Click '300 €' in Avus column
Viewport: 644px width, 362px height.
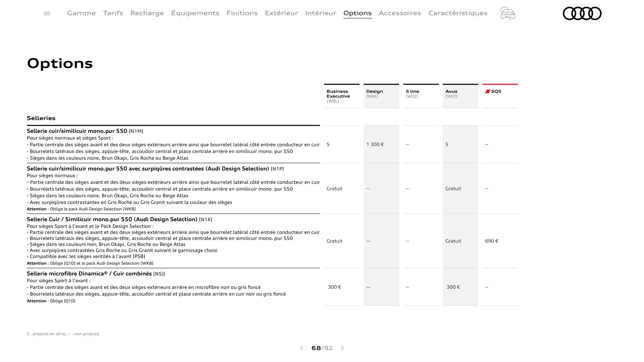click(453, 287)
